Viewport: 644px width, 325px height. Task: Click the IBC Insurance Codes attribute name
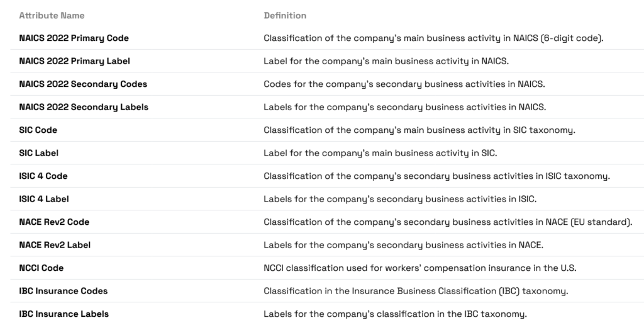[63, 291]
